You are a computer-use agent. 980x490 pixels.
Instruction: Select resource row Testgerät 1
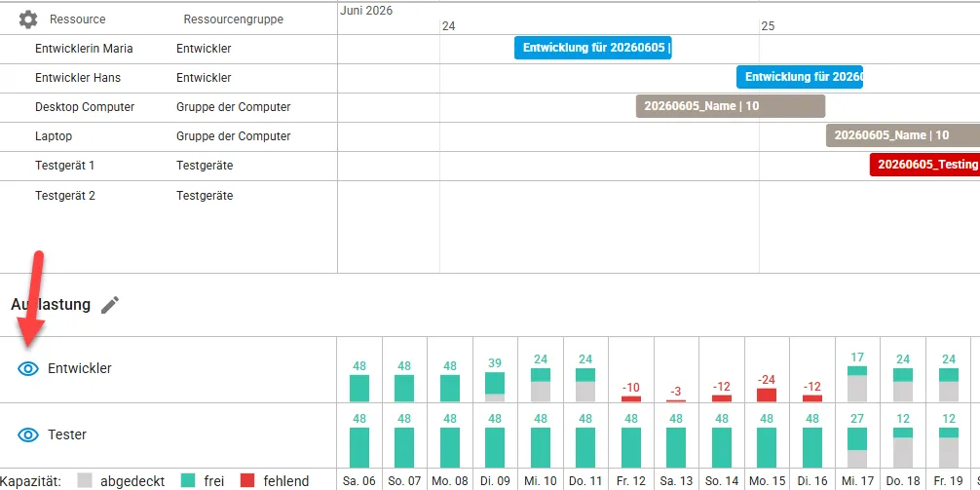(x=169, y=167)
